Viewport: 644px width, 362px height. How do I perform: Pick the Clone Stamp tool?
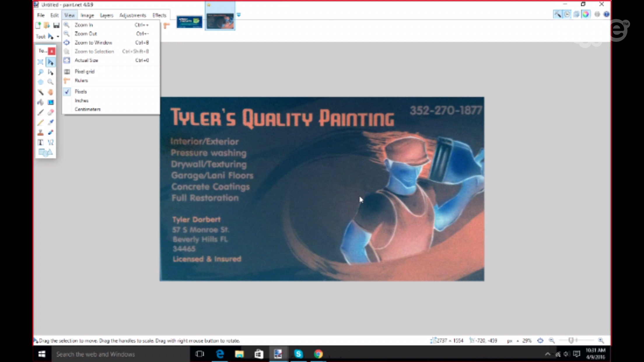pyautogui.click(x=41, y=133)
